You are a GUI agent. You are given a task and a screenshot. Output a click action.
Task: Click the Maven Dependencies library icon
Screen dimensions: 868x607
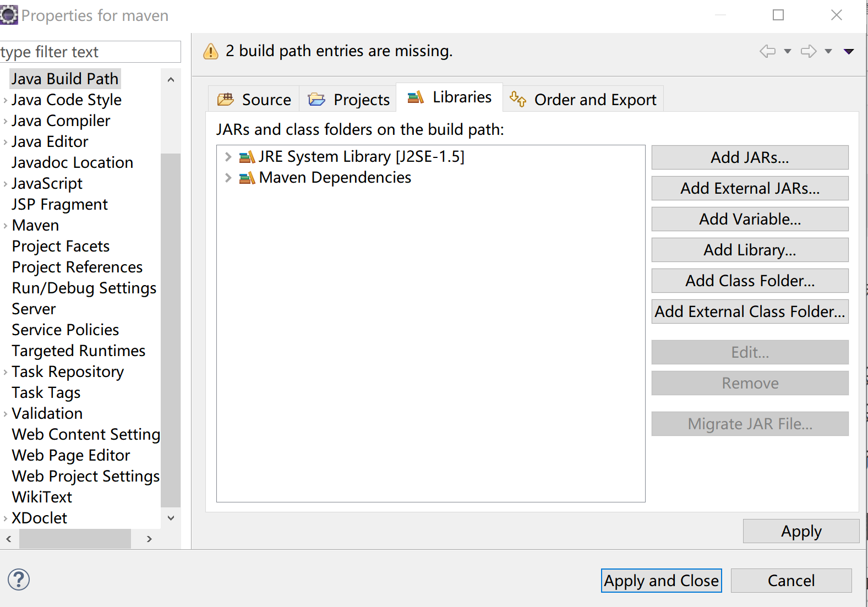[247, 178]
